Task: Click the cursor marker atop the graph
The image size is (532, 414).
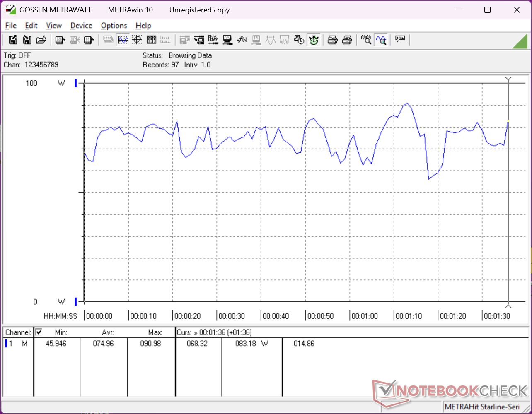Action: click(508, 79)
